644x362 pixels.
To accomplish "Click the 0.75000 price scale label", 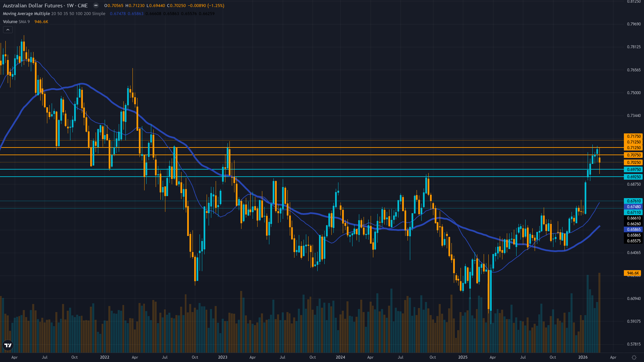I will pyautogui.click(x=634, y=93).
